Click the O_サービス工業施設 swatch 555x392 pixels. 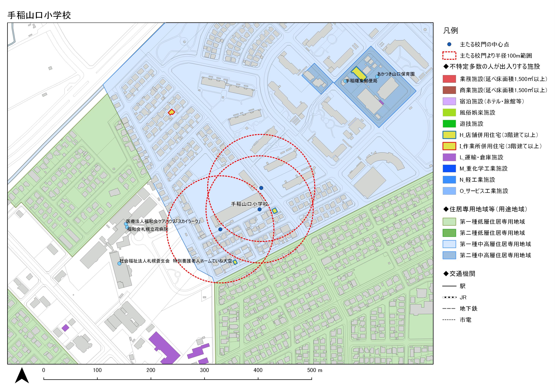449,191
